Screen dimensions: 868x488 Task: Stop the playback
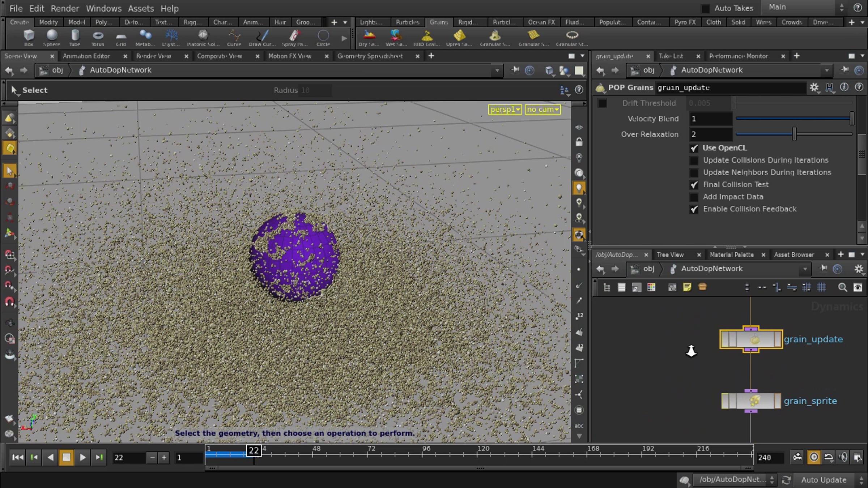66,457
